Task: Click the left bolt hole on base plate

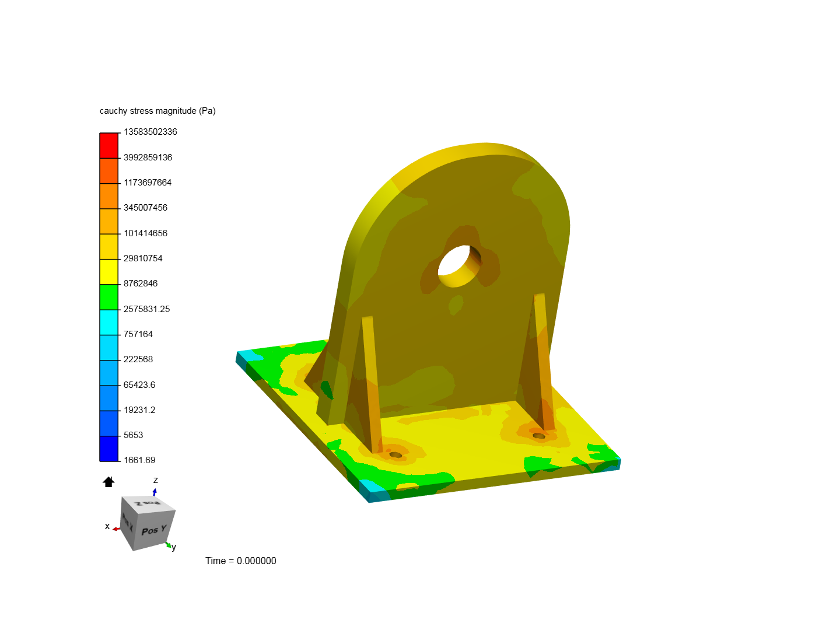Action: (395, 454)
